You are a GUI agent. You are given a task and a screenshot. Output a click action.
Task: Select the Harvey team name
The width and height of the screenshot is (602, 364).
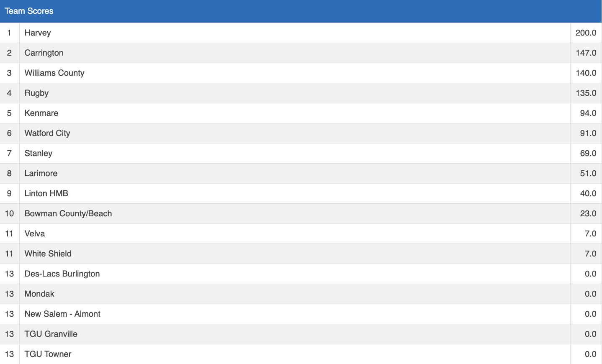38,33
